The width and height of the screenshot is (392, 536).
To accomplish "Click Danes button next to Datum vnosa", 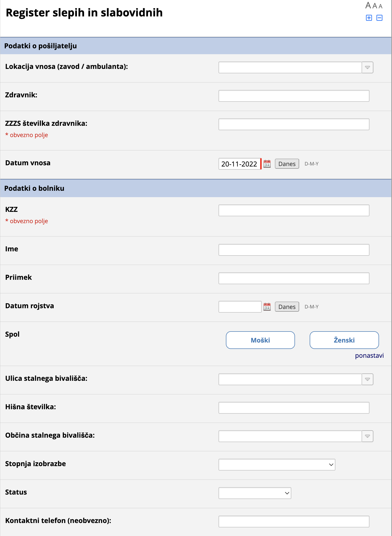I will click(287, 164).
